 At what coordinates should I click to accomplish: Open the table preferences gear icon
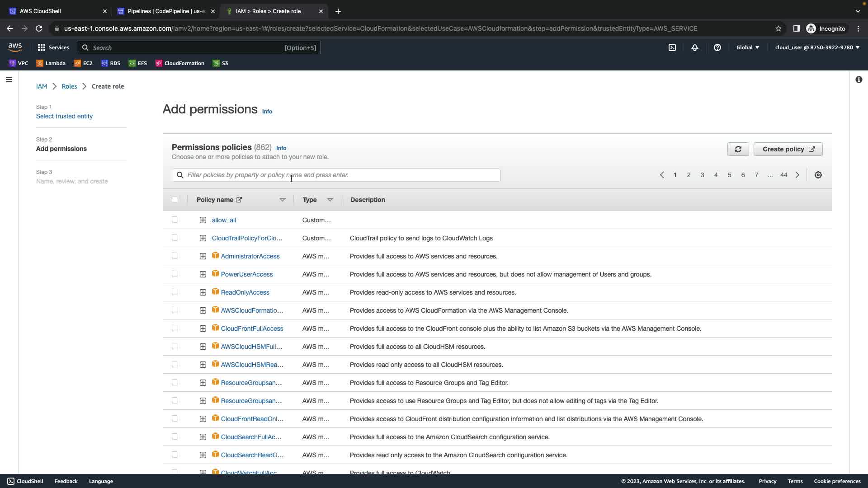click(x=818, y=175)
